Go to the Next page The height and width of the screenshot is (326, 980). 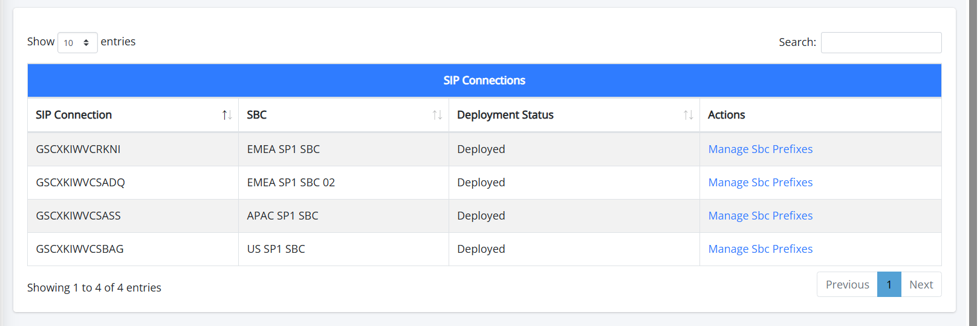pyautogui.click(x=921, y=284)
